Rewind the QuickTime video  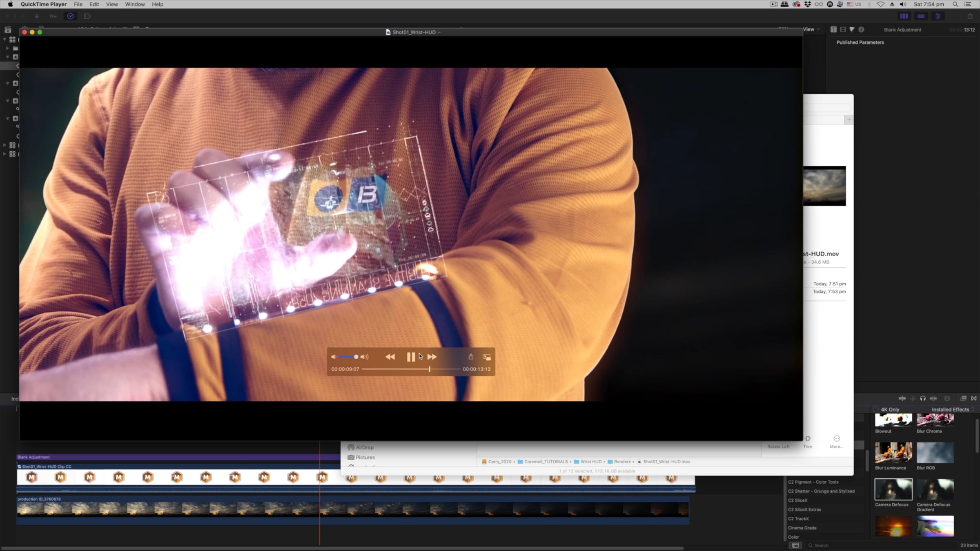coord(390,357)
